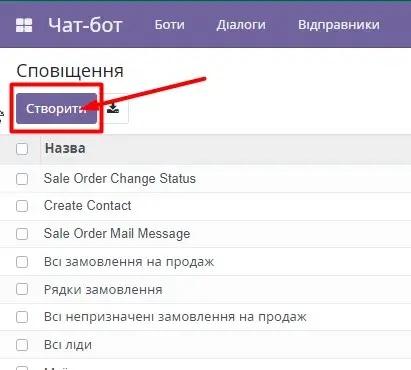
Task: Check the Sale Order Change Status row
Action: point(22,179)
